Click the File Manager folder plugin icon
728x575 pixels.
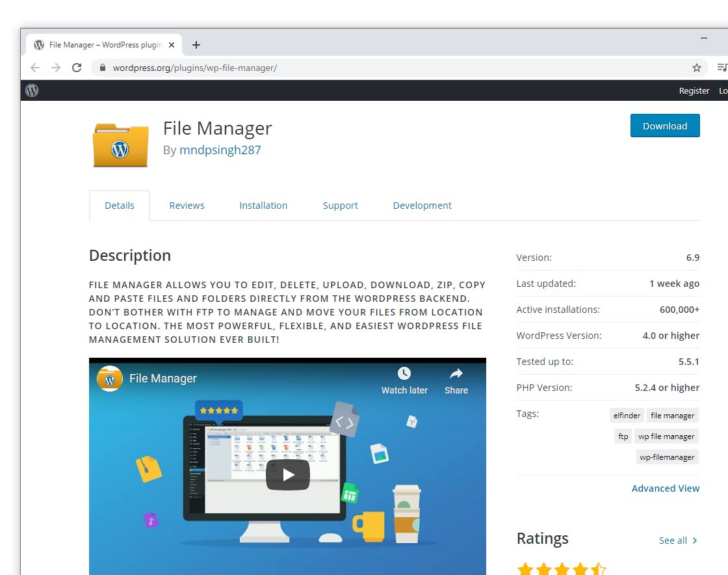click(121, 145)
